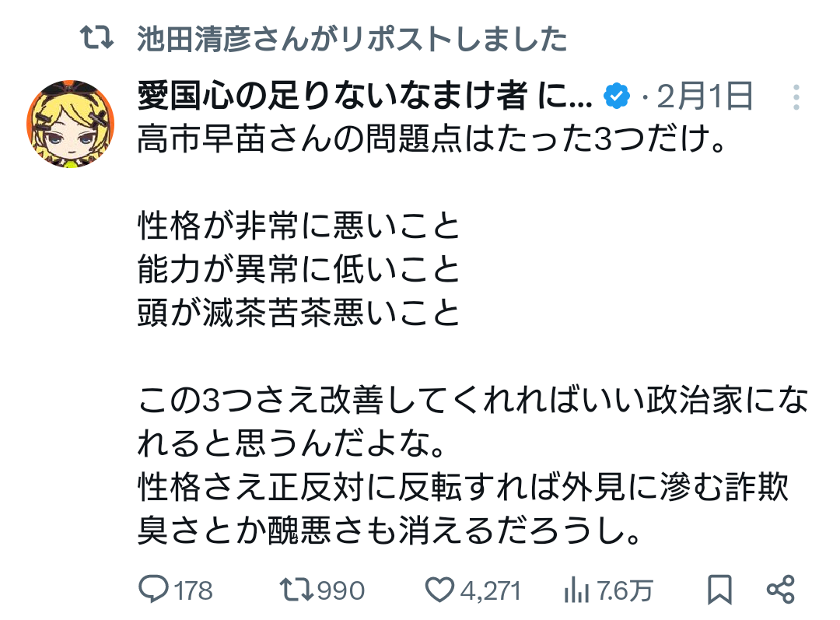This screenshot has width=840, height=620.
Task: Click the small repost icon above the tweet
Action: pos(99,38)
